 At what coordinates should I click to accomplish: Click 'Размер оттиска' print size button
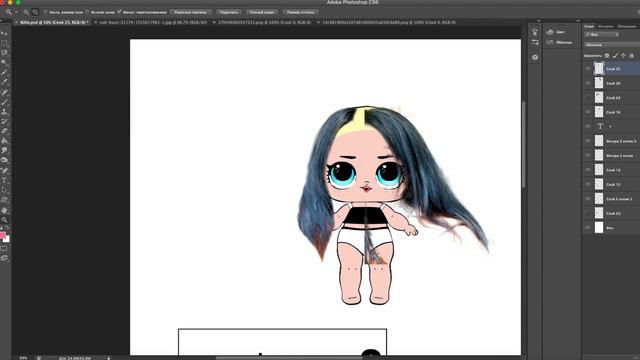(300, 12)
